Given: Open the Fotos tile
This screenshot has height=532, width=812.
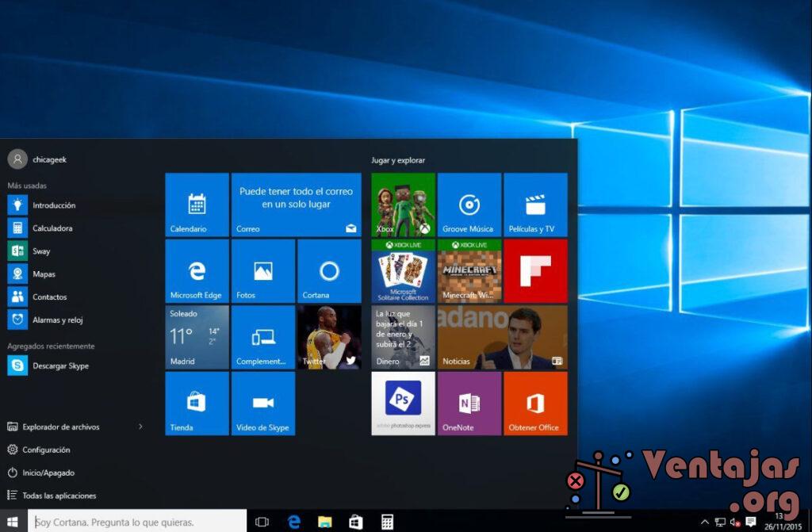Looking at the screenshot, I should pos(262,271).
